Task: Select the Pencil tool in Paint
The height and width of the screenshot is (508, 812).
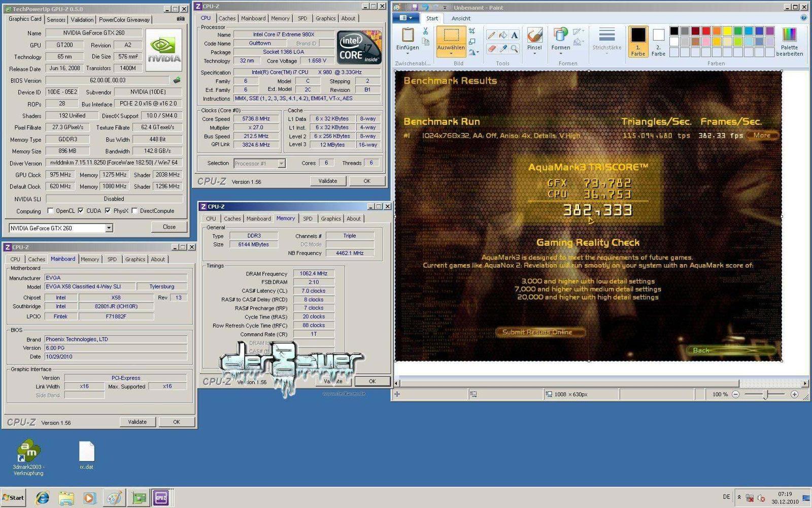Action: pyautogui.click(x=491, y=35)
